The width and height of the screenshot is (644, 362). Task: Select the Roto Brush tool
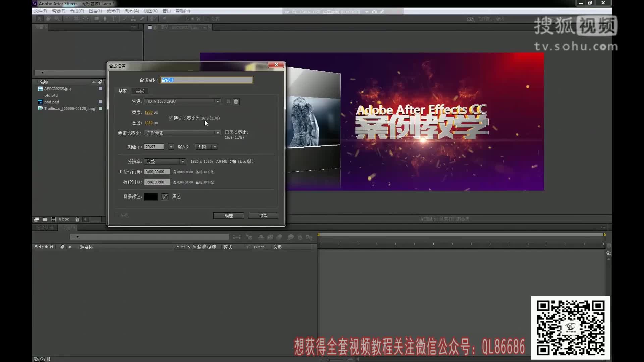pos(153,19)
